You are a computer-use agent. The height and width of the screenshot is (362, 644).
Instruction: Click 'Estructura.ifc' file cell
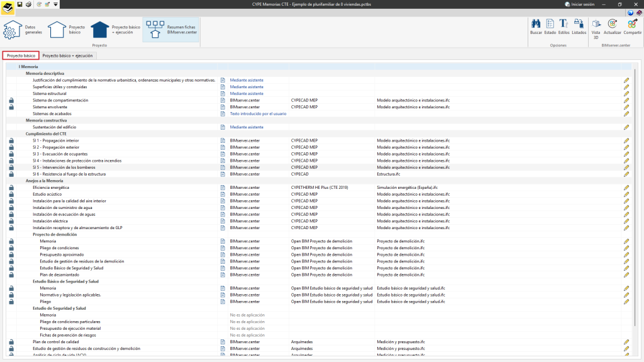click(x=388, y=174)
